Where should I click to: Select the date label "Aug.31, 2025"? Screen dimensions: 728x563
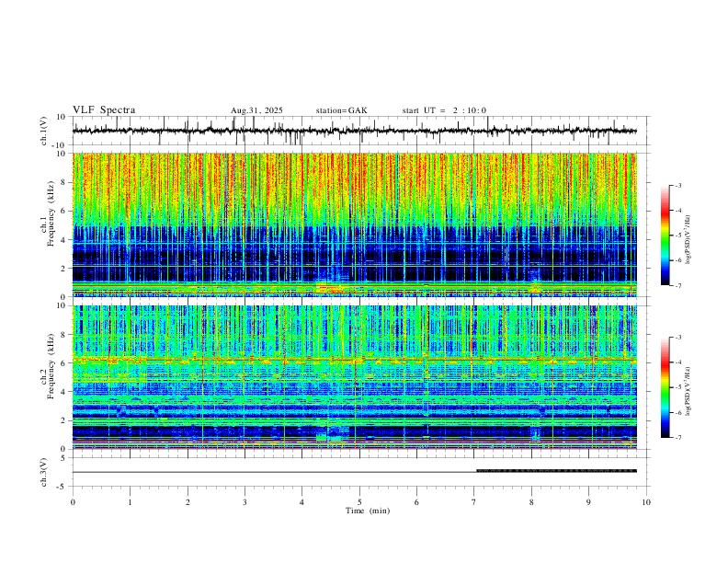256,110
